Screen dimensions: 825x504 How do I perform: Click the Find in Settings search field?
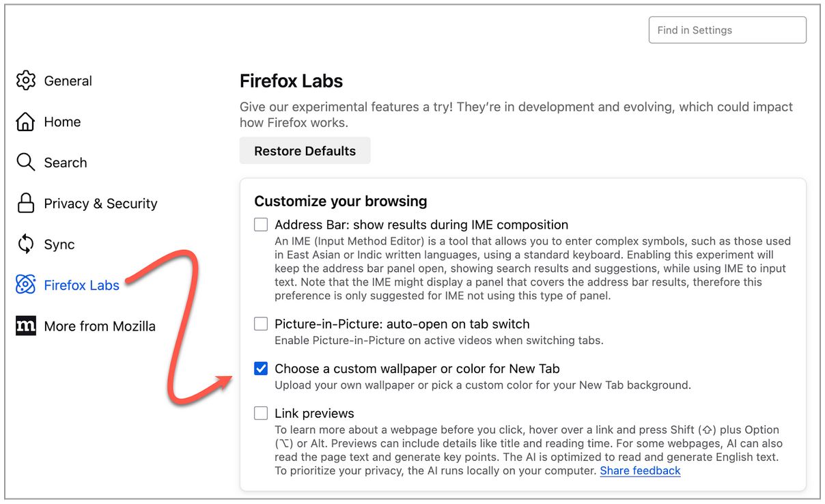click(727, 29)
